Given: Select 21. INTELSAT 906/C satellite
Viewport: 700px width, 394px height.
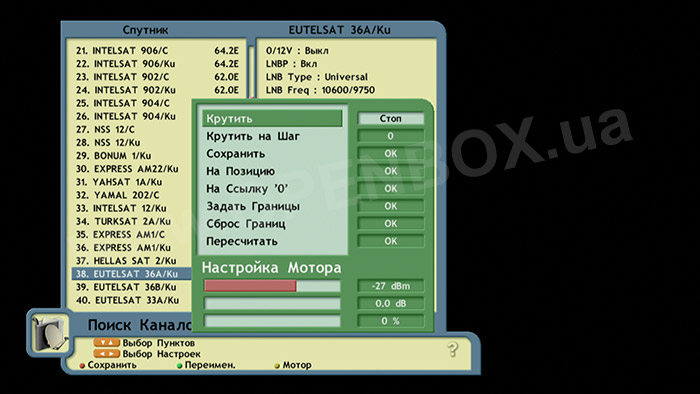Looking at the screenshot, I should point(157,51).
